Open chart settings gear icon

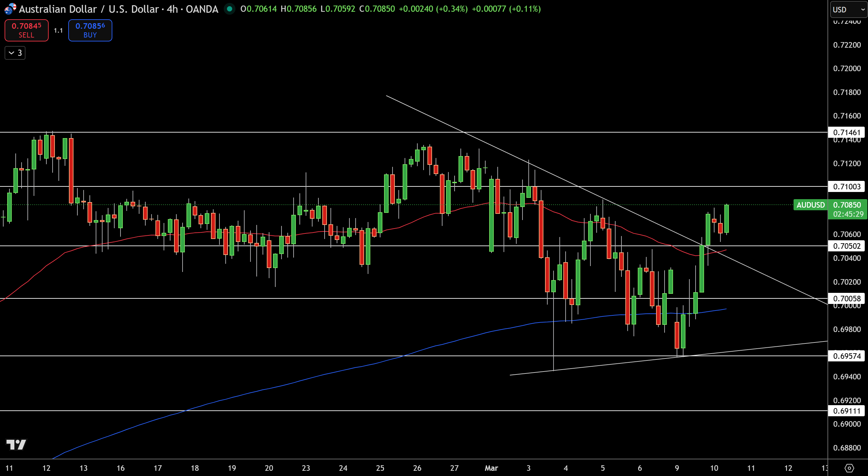tap(849, 468)
